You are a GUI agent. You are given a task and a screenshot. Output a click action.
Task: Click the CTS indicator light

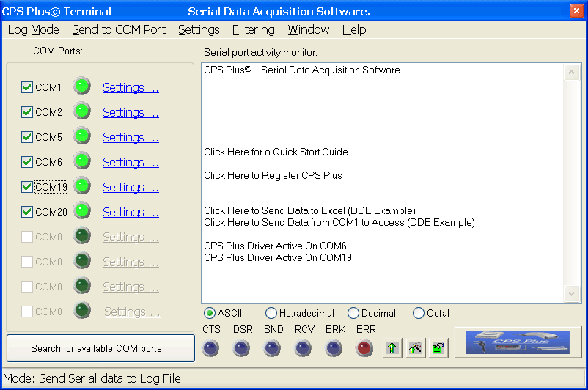point(210,348)
